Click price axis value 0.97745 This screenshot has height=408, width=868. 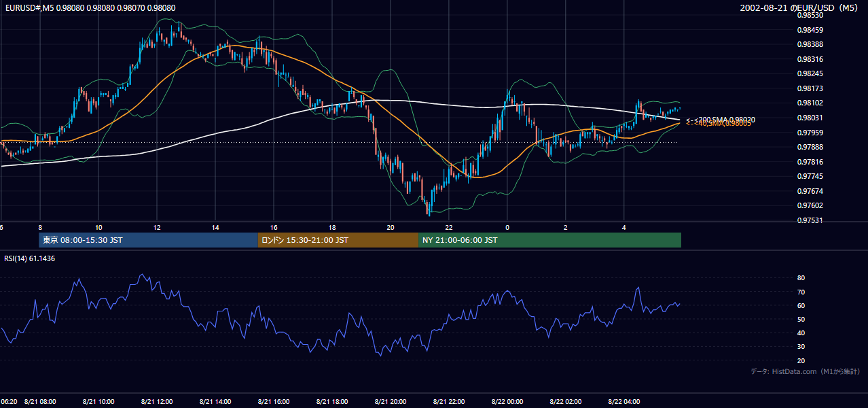[x=810, y=177]
